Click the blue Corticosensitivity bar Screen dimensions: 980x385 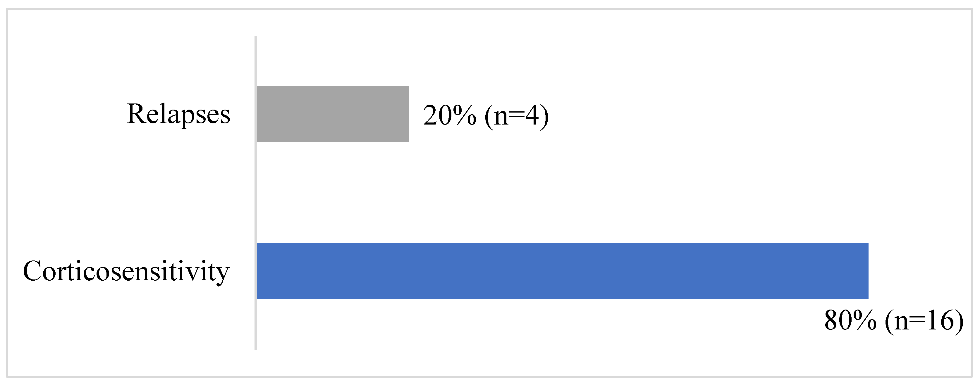[562, 271]
